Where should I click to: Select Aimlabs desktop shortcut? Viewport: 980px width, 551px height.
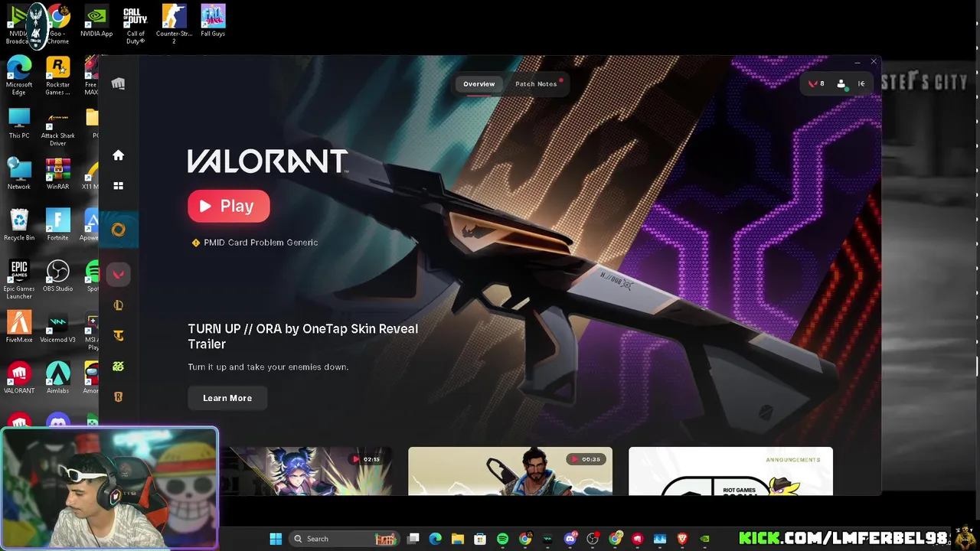click(x=57, y=378)
